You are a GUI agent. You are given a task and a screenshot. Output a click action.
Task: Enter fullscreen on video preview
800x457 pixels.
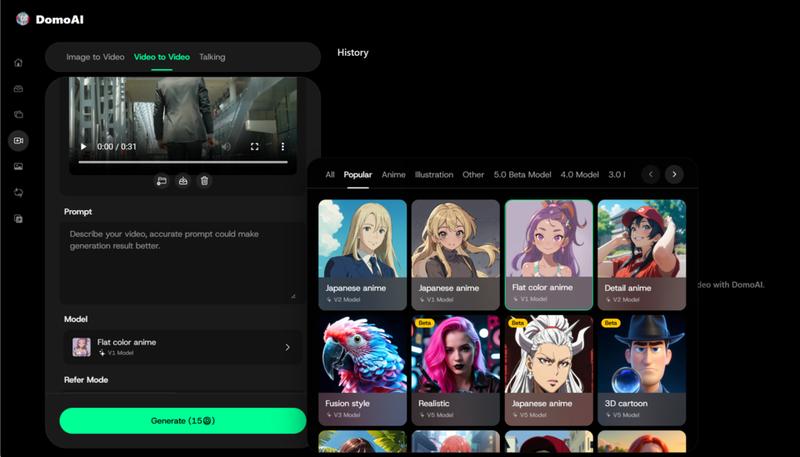pos(255,146)
